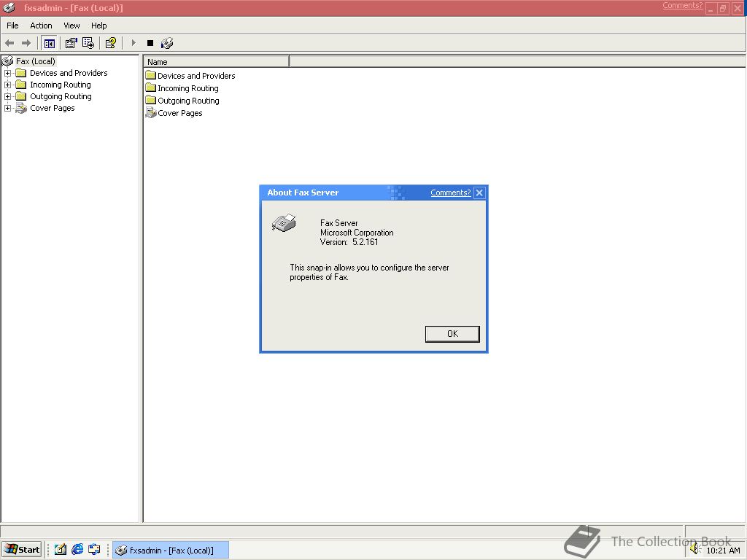Click the Start button
747x560 pixels.
(22, 550)
